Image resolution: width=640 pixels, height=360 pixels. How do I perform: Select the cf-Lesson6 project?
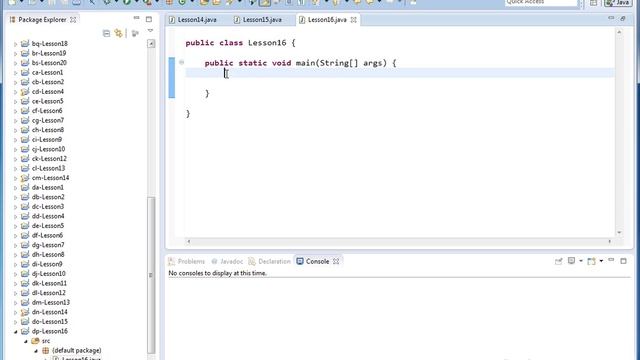click(x=47, y=111)
